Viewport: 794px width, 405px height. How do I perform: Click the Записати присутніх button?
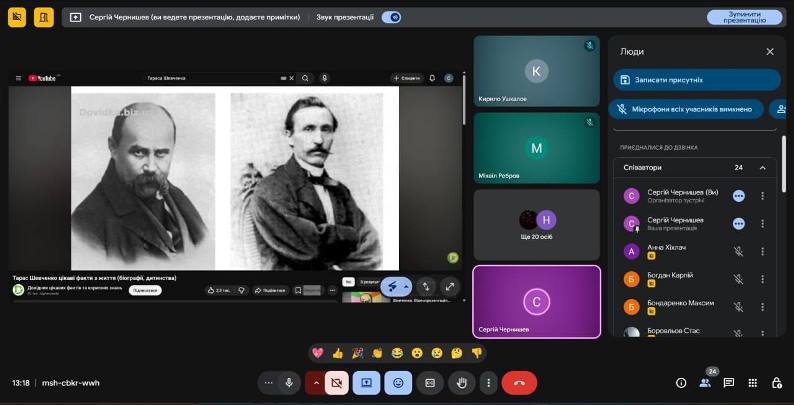click(x=697, y=80)
